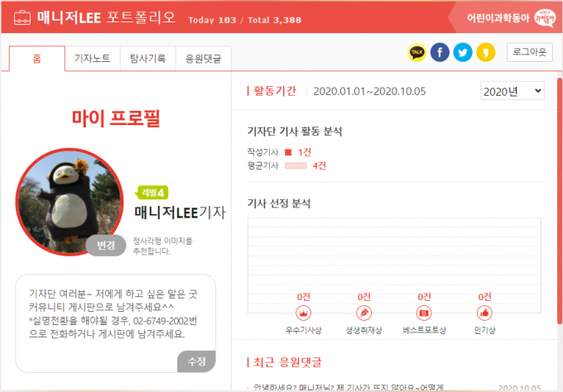Click 수정 to edit the profile message
The height and width of the screenshot is (392, 563).
[x=196, y=361]
